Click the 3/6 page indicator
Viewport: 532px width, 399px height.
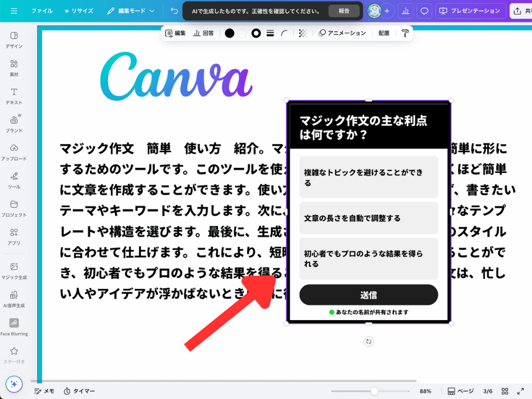coord(487,391)
